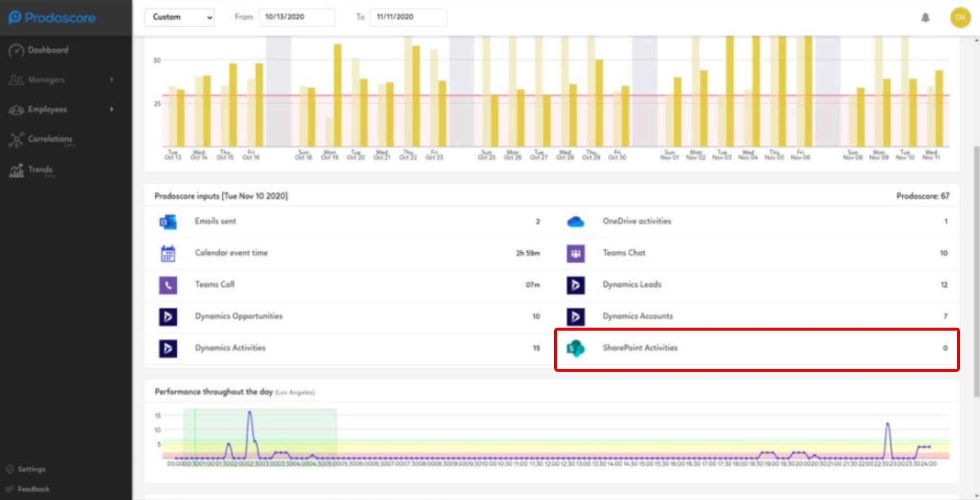This screenshot has height=500, width=980.
Task: Click the From date field
Action: [x=297, y=17]
